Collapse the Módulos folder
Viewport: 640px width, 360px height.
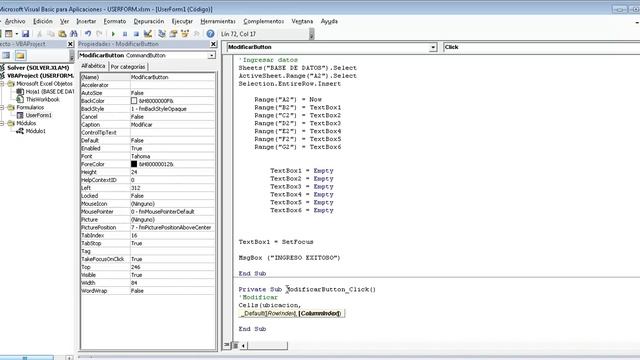click(2, 123)
